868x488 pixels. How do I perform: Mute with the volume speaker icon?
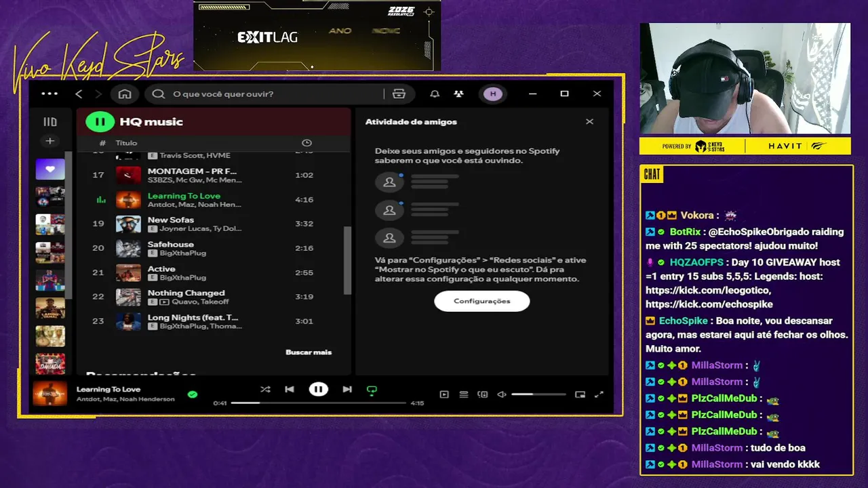(x=502, y=394)
